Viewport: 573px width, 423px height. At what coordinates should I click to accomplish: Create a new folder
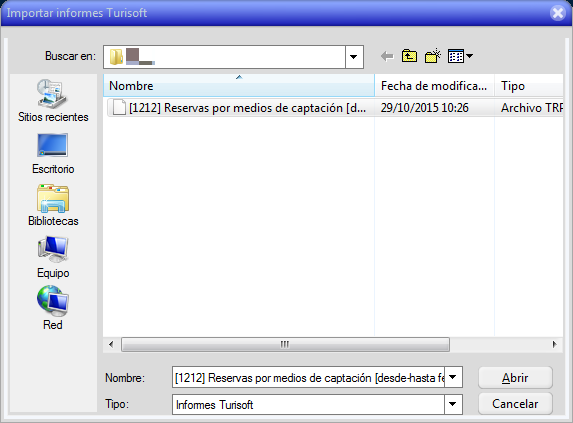pos(433,56)
